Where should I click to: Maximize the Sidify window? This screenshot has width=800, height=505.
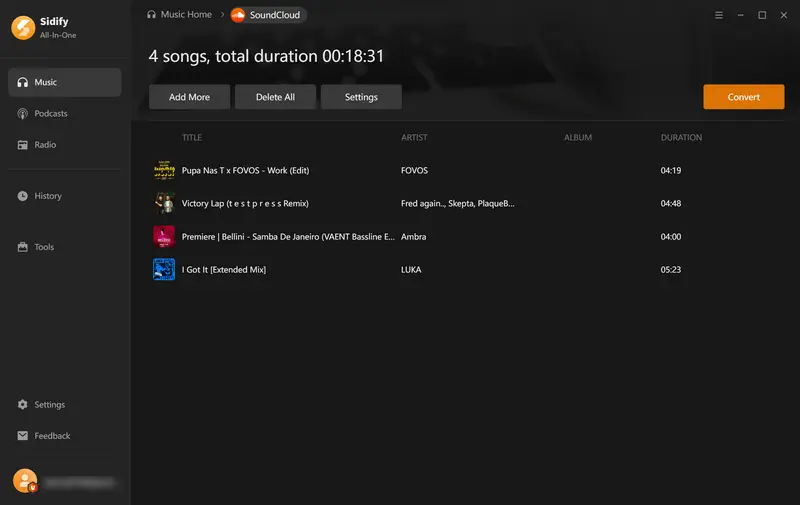(x=762, y=15)
